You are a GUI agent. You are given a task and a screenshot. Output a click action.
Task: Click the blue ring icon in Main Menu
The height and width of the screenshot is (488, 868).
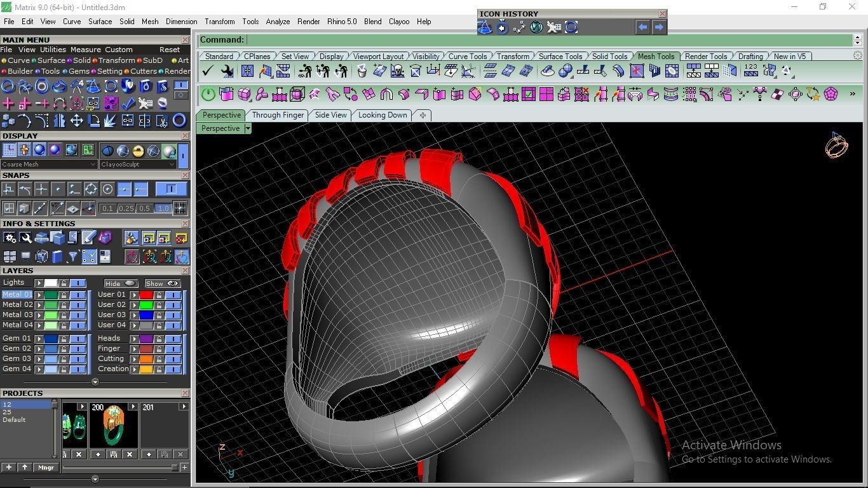pyautogui.click(x=179, y=120)
